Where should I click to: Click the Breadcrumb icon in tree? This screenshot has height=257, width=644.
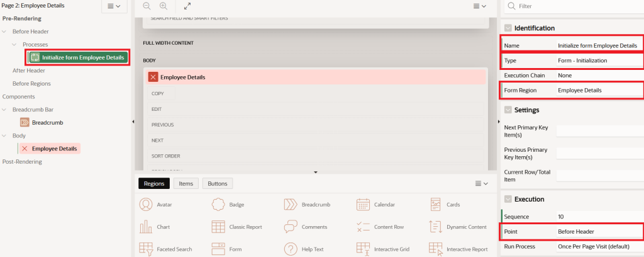[x=25, y=123]
